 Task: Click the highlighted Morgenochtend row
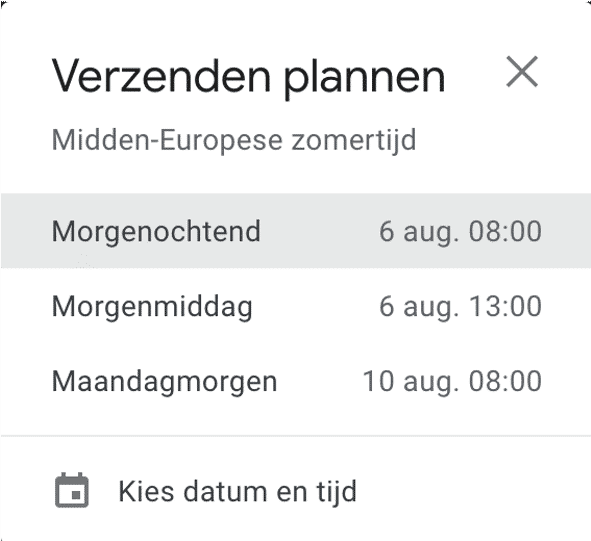pos(296,231)
